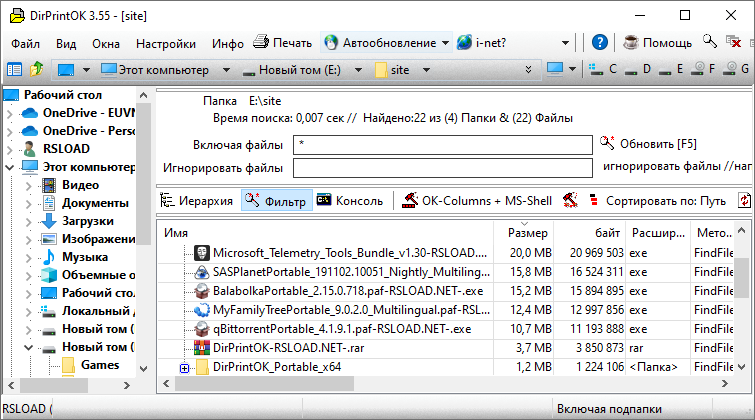This screenshot has height=420, width=755.
Task: Click the Включая файлы input field
Action: [x=443, y=145]
